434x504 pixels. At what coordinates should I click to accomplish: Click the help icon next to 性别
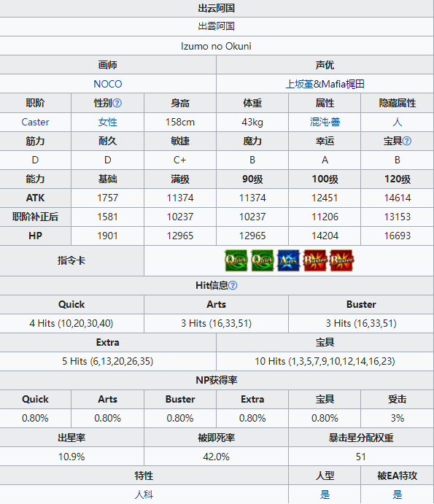click(x=117, y=103)
